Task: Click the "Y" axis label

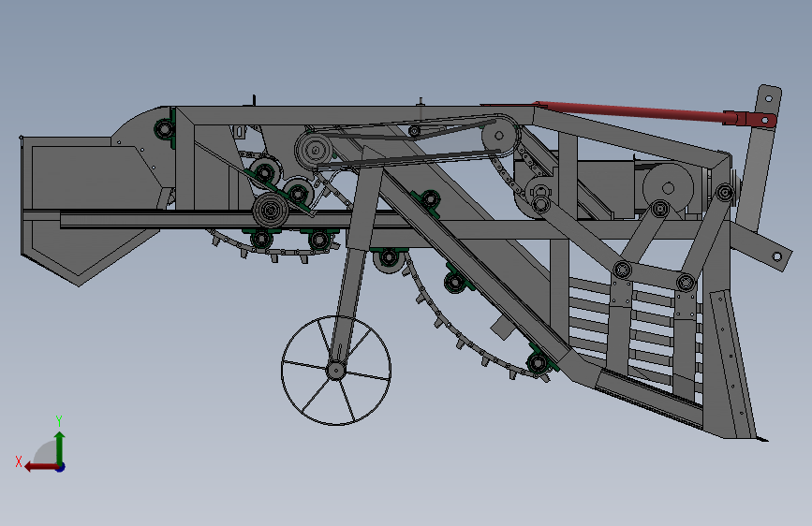Action: click(x=59, y=421)
